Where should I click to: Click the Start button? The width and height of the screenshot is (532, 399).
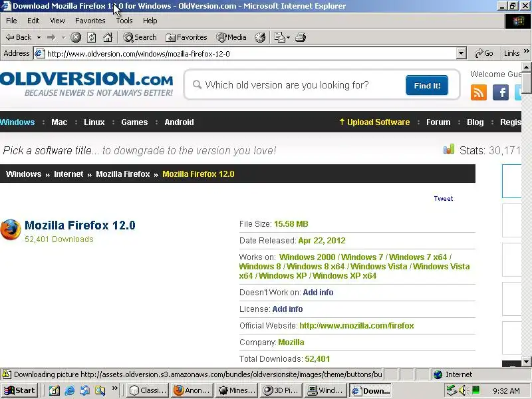[x=19, y=390]
